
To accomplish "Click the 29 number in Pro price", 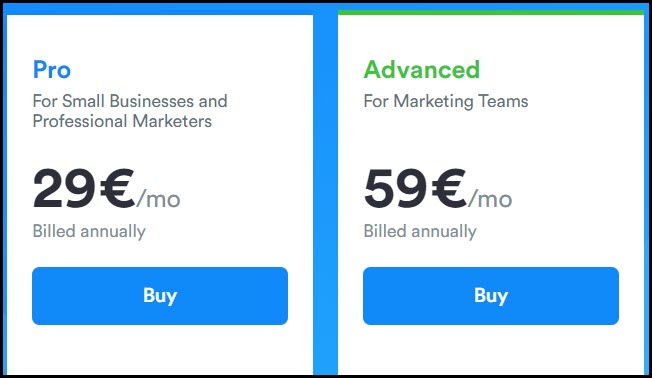I will point(64,188).
